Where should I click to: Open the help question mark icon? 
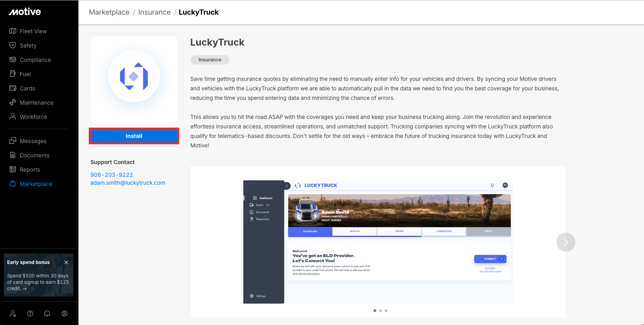click(x=30, y=314)
